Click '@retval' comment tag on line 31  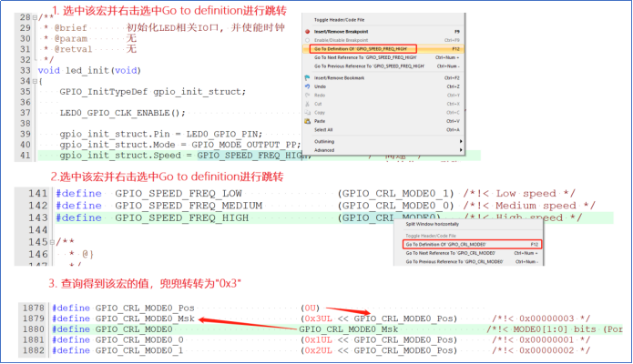[73, 49]
